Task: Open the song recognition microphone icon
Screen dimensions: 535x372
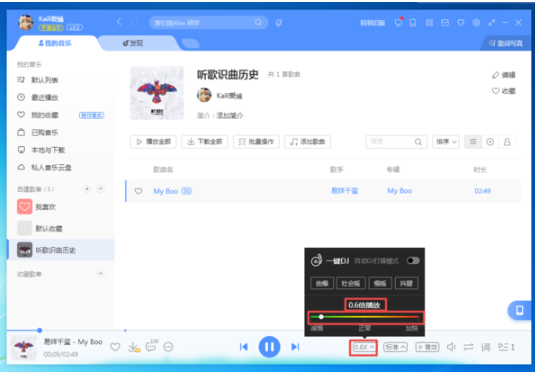Action: (x=279, y=23)
